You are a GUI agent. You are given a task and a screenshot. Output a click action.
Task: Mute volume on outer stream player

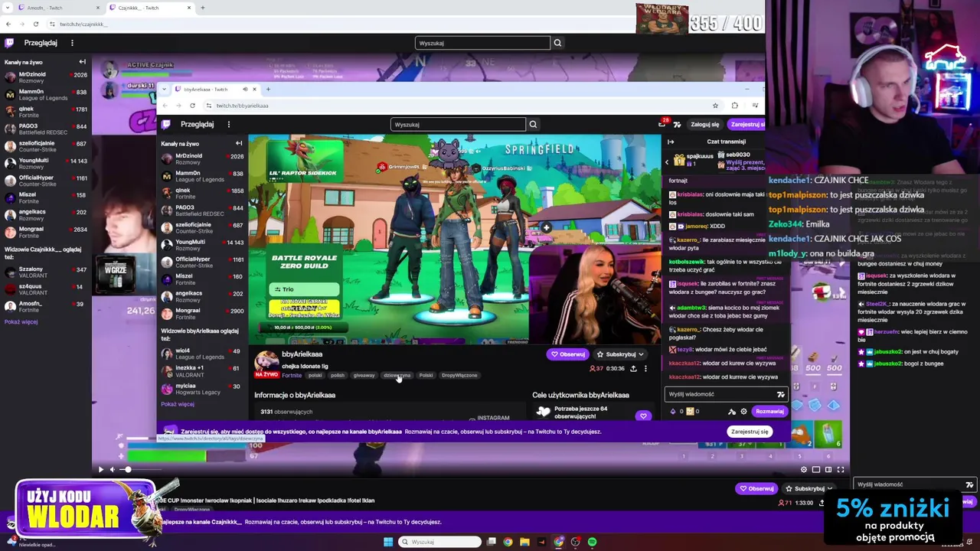tap(113, 469)
